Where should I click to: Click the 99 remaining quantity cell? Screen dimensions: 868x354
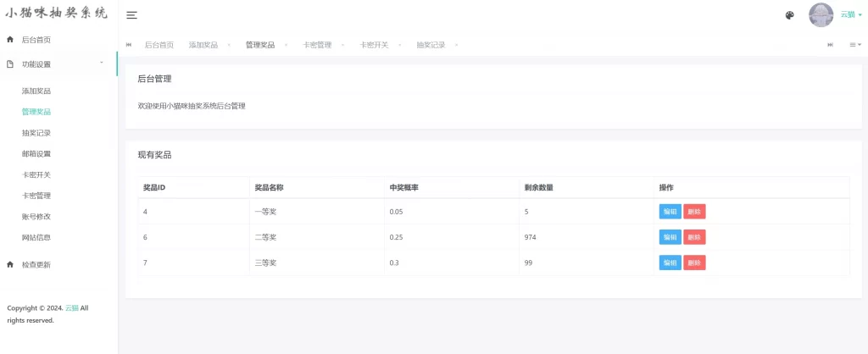587,263
